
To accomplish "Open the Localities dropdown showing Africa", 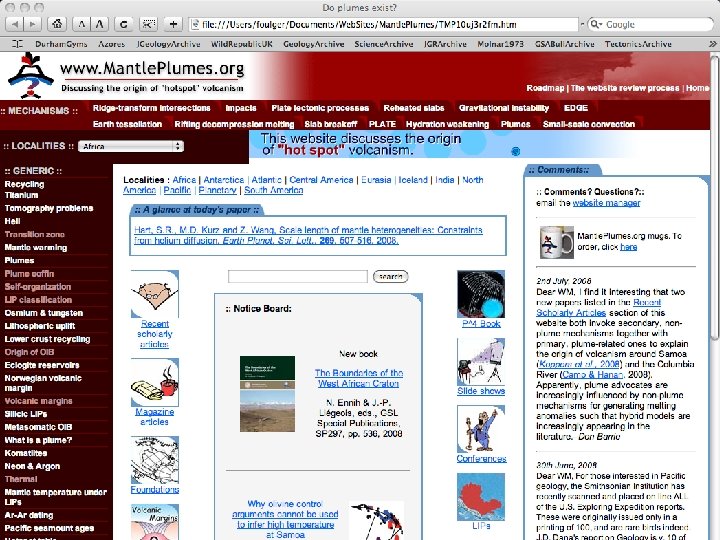I will tap(131, 146).
